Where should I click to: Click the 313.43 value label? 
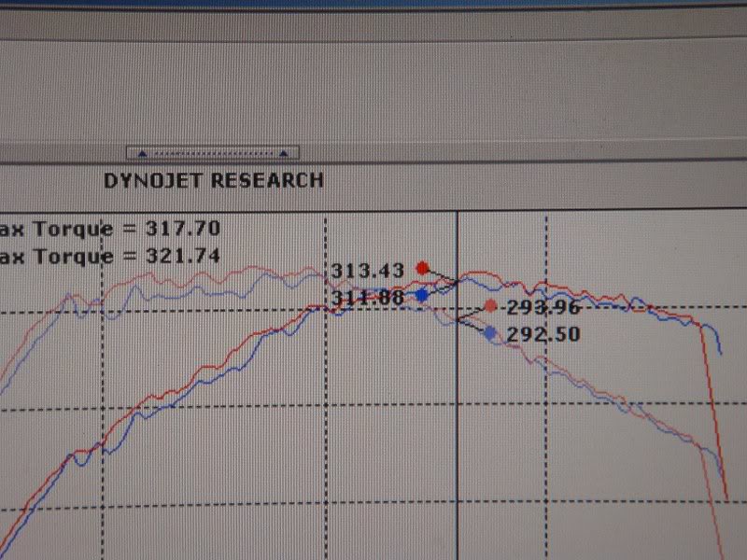367,270
